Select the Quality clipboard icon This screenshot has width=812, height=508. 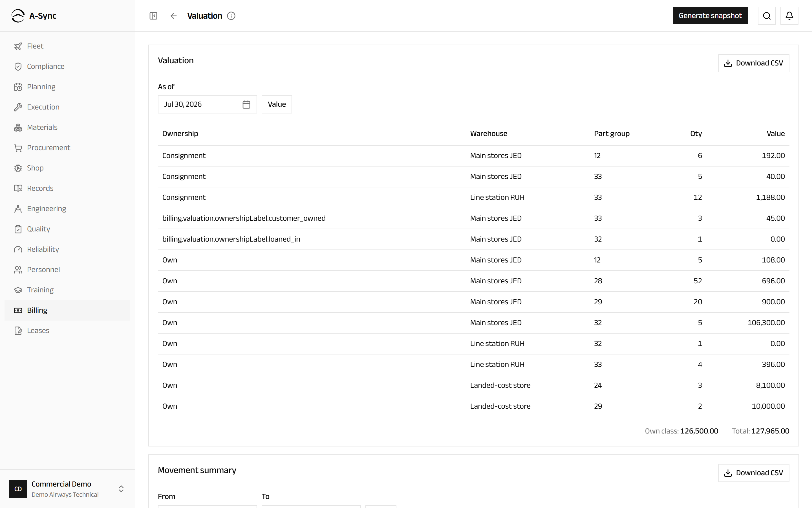18,229
